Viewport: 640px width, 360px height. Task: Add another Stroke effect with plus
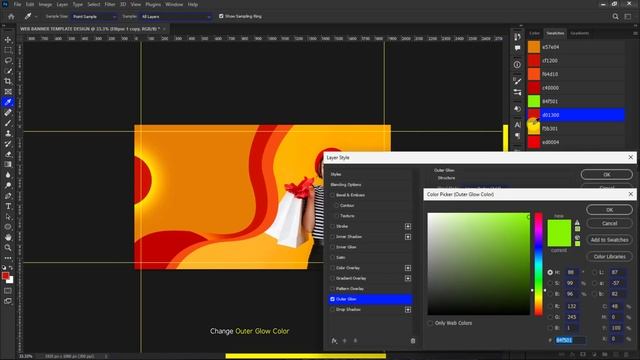[408, 226]
